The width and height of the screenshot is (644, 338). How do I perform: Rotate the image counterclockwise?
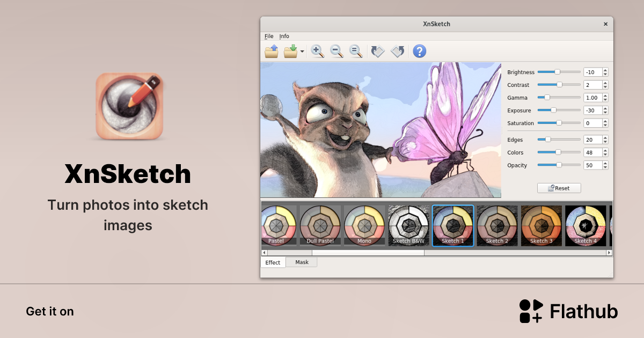(377, 51)
